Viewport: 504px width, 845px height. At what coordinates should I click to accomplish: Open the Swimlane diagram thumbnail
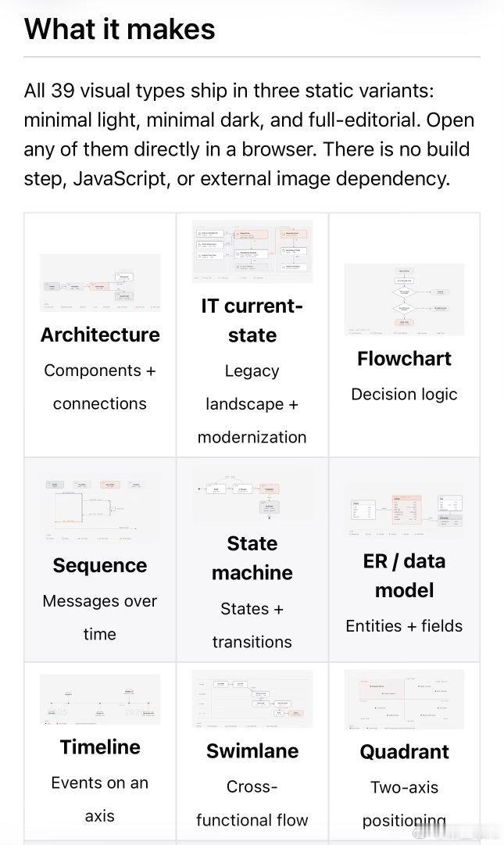pyautogui.click(x=252, y=699)
